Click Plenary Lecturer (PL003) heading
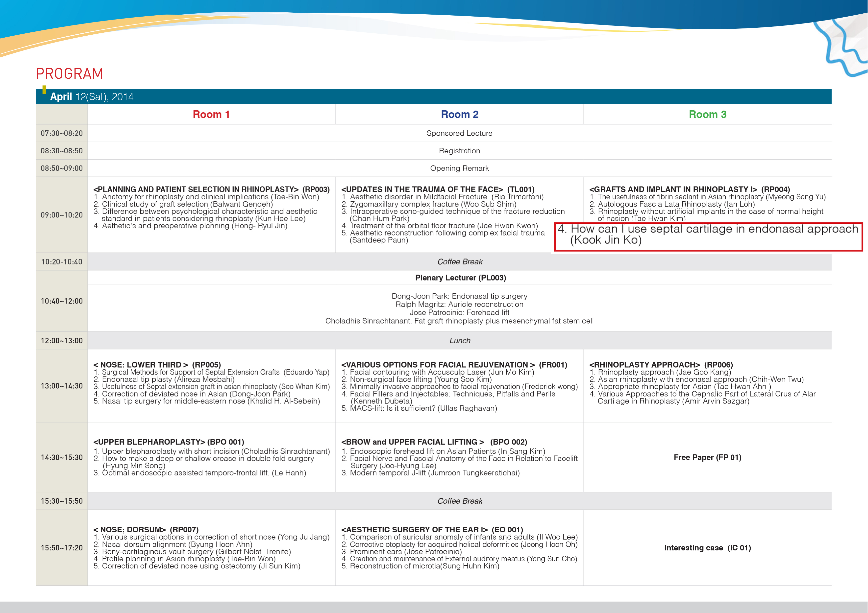This screenshot has width=868, height=613. [x=460, y=278]
